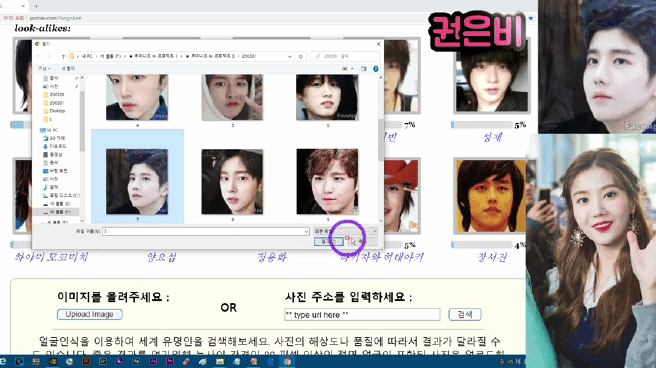Expand view options dropdown arrow
The height and width of the screenshot is (368, 656).
pos(352,69)
